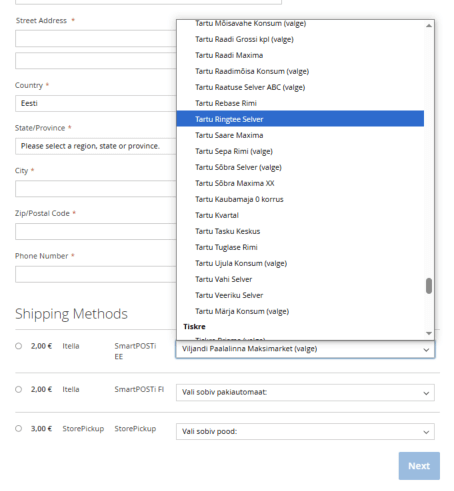Click the Phone Number field label

click(x=42, y=256)
